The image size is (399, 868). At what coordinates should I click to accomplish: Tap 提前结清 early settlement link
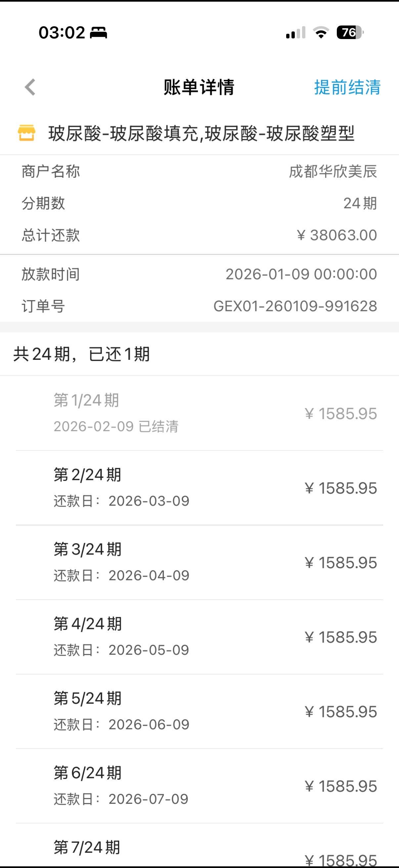[347, 87]
